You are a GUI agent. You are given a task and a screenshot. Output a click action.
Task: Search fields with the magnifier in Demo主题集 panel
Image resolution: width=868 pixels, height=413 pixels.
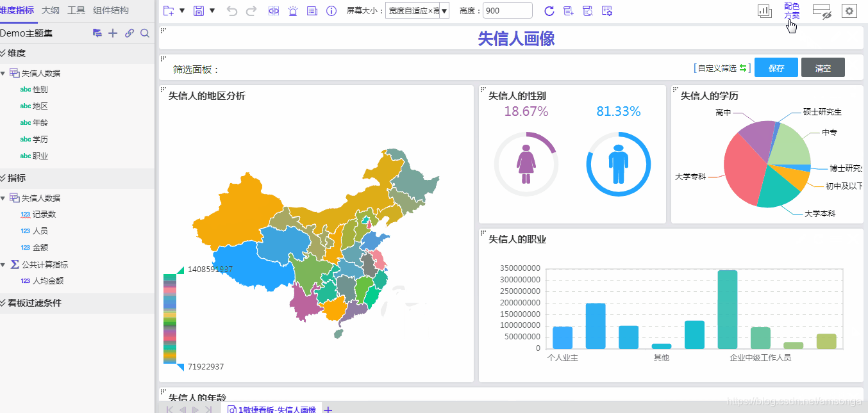[145, 33]
